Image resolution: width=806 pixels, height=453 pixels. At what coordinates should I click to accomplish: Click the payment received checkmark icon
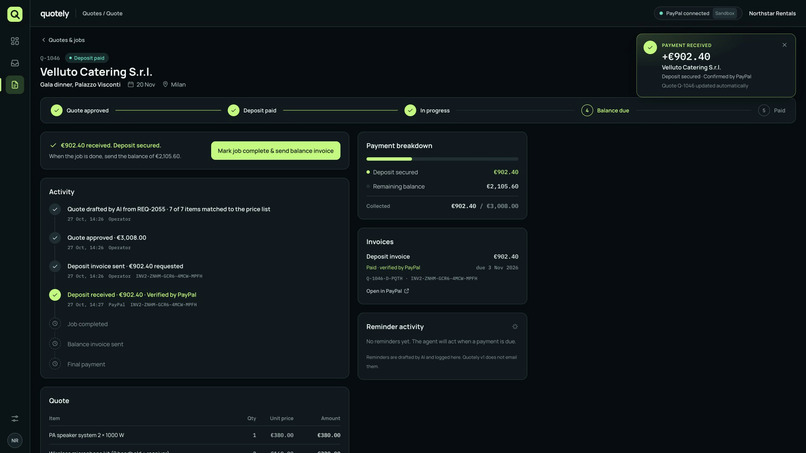[650, 47]
